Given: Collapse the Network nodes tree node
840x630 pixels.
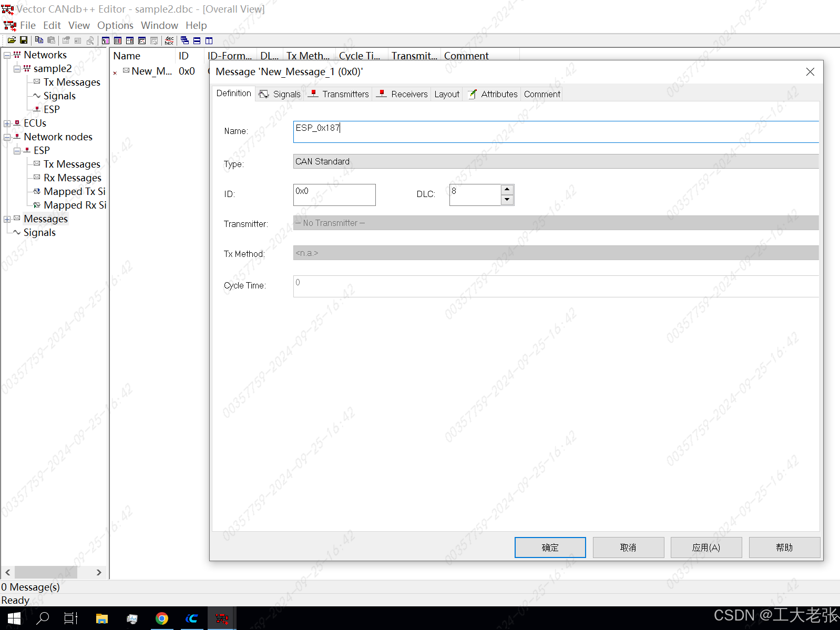Looking at the screenshot, I should tap(7, 137).
